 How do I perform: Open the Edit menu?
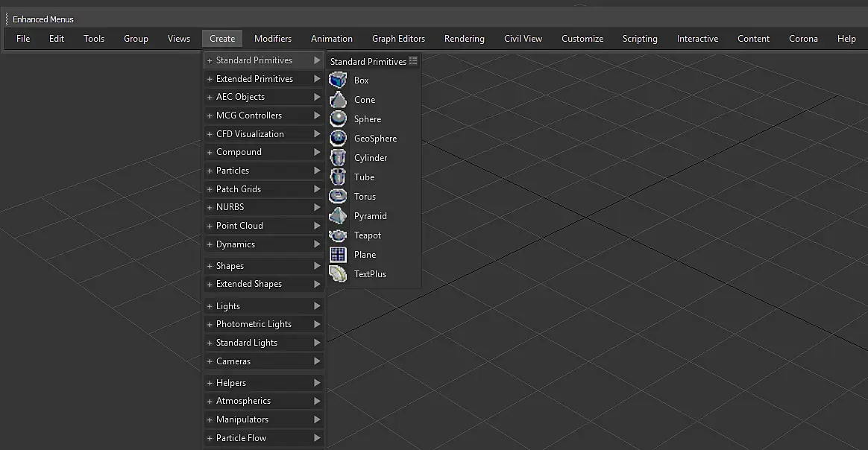click(x=57, y=39)
